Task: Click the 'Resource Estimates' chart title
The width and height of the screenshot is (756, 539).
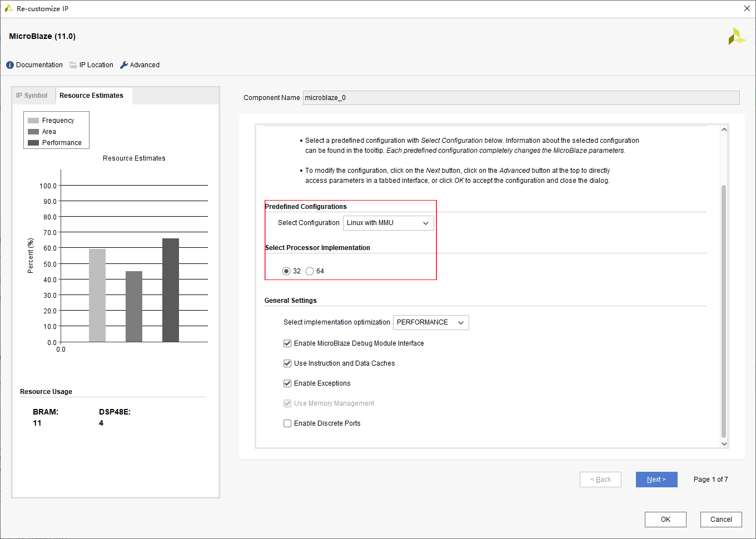Action: [134, 158]
